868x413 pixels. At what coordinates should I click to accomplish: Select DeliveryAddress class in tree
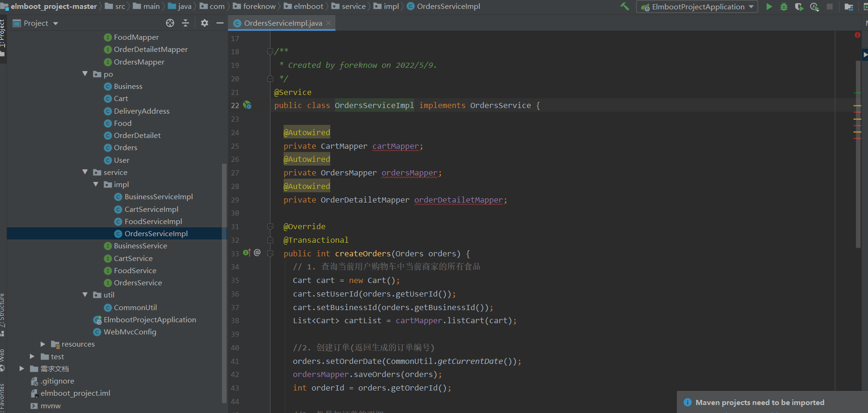(137, 111)
